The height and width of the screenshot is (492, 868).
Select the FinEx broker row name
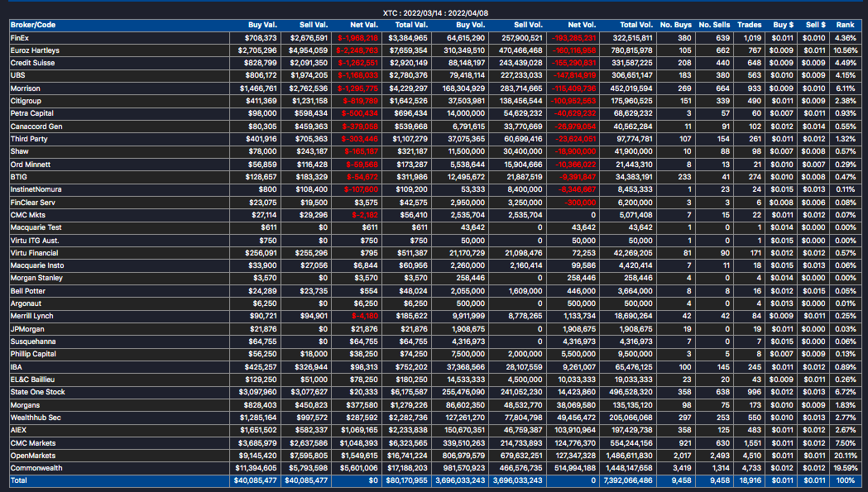coord(19,38)
